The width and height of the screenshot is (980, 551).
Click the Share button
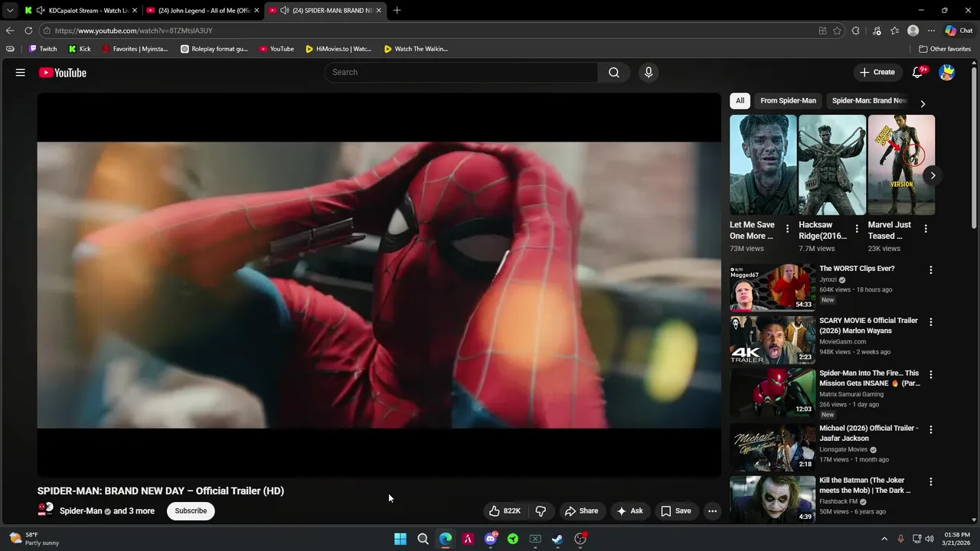pyautogui.click(x=581, y=511)
